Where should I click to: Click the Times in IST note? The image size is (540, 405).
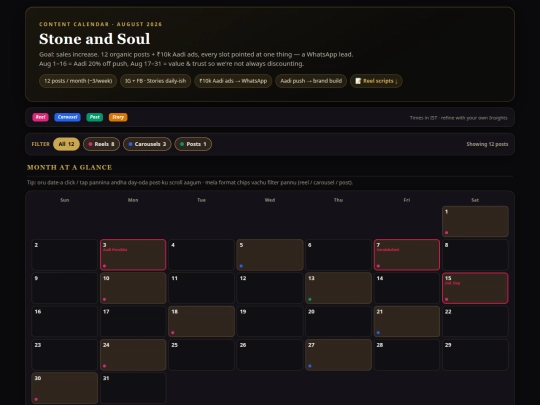(458, 118)
